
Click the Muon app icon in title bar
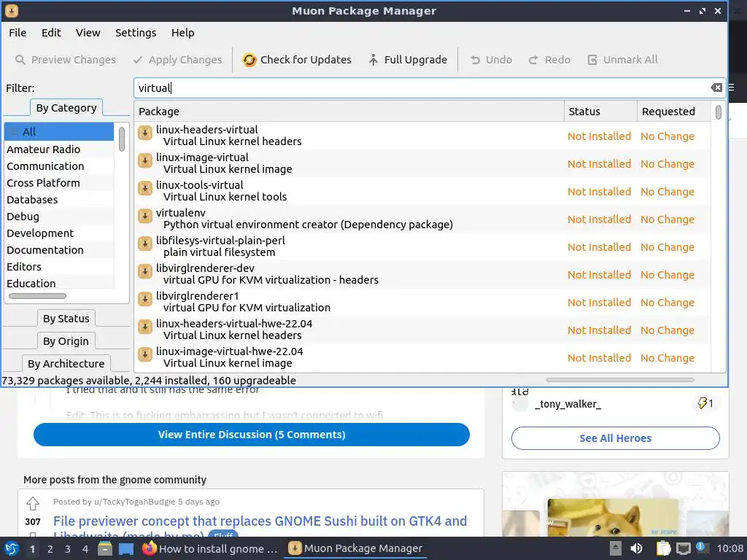tap(12, 10)
